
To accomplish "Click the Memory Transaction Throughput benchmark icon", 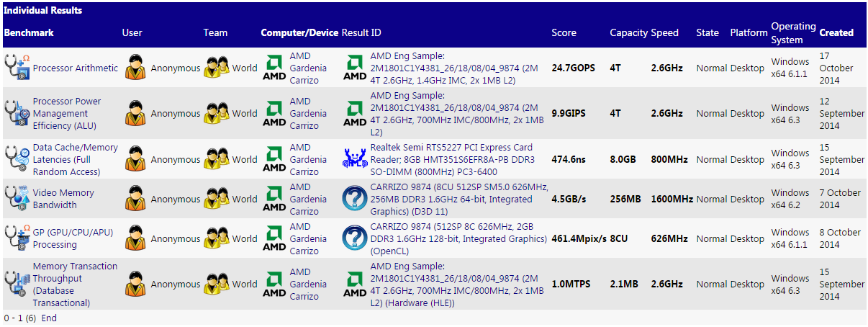I will [x=17, y=284].
